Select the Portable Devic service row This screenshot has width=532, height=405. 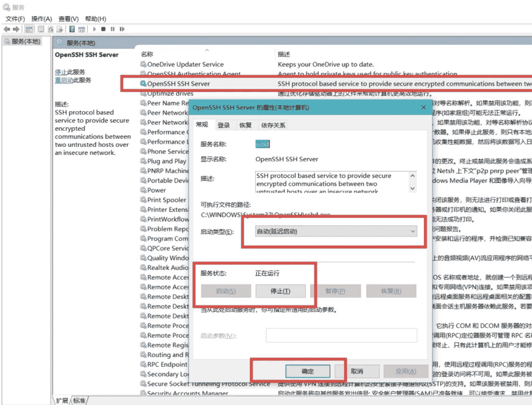click(x=164, y=180)
